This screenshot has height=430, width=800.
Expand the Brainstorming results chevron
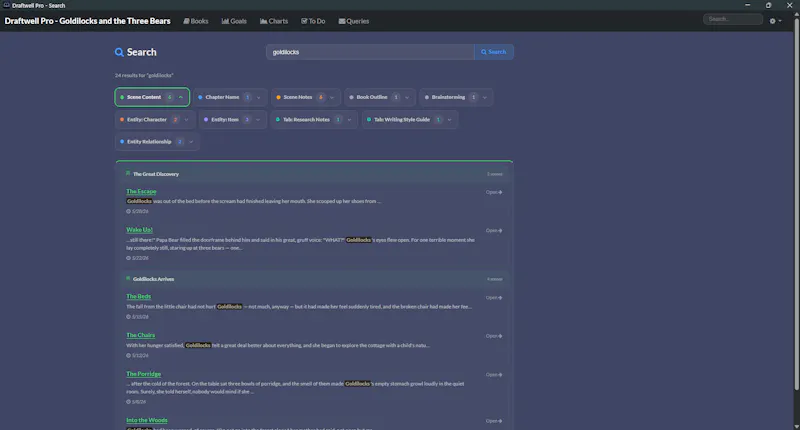[x=485, y=97]
